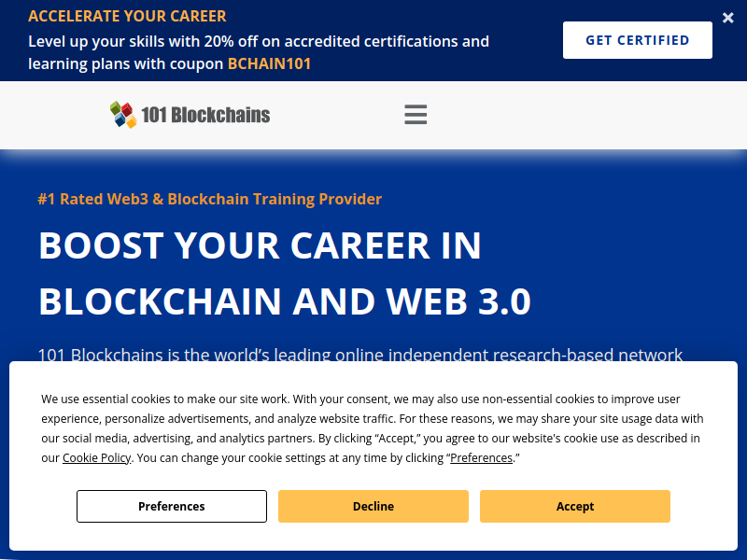Open the Cookie Policy link
Screen dimensions: 747x560
[97, 457]
